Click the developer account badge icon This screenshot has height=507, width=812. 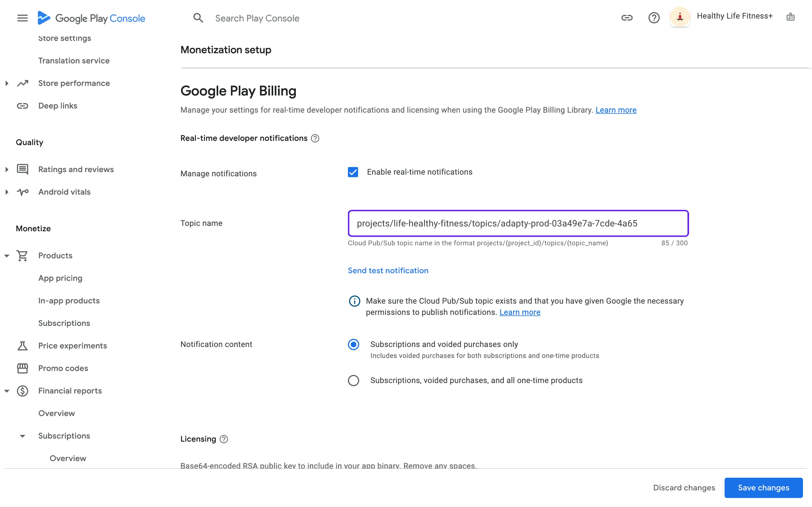tap(790, 17)
